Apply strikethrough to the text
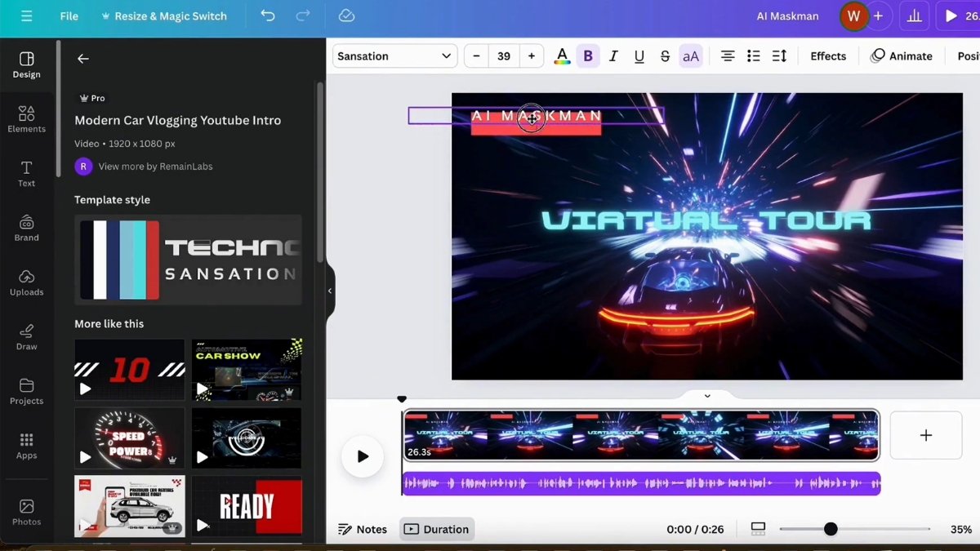 click(x=665, y=56)
